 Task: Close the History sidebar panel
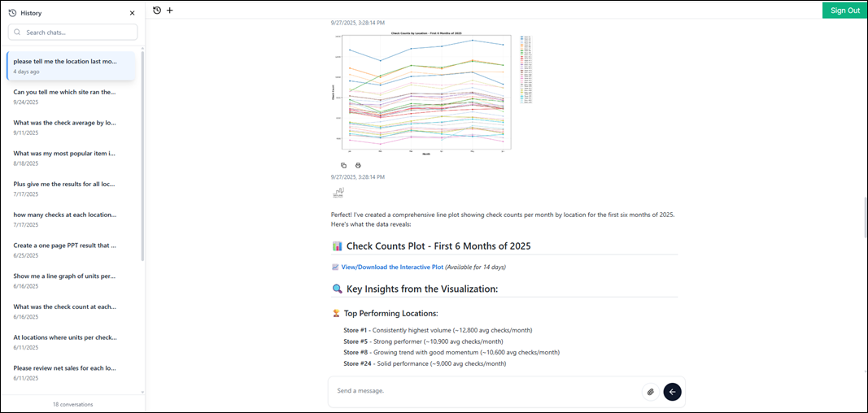coord(133,13)
